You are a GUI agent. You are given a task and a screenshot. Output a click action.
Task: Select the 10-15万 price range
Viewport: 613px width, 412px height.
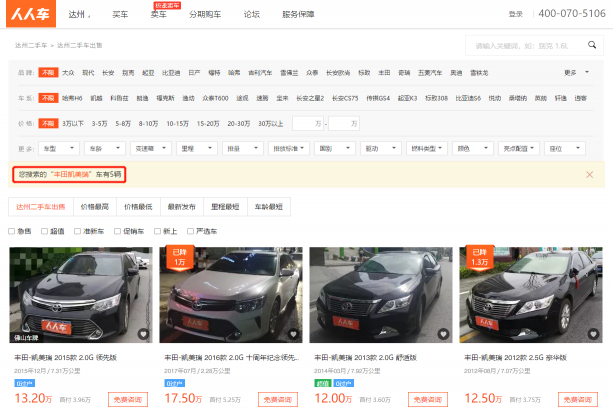(x=177, y=124)
